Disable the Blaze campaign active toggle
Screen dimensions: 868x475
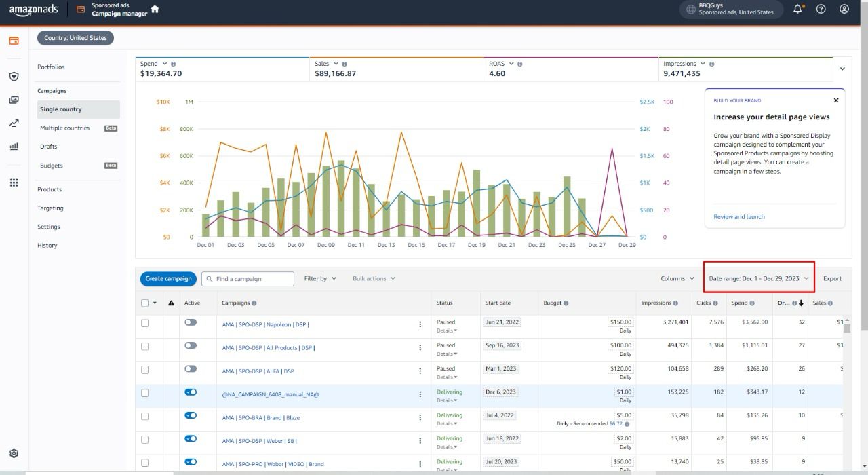[x=191, y=415]
